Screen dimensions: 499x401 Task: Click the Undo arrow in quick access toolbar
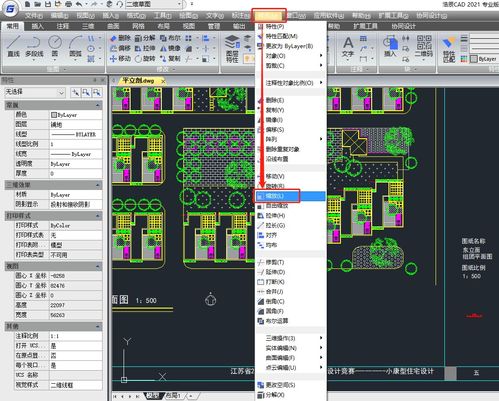click(x=79, y=4)
